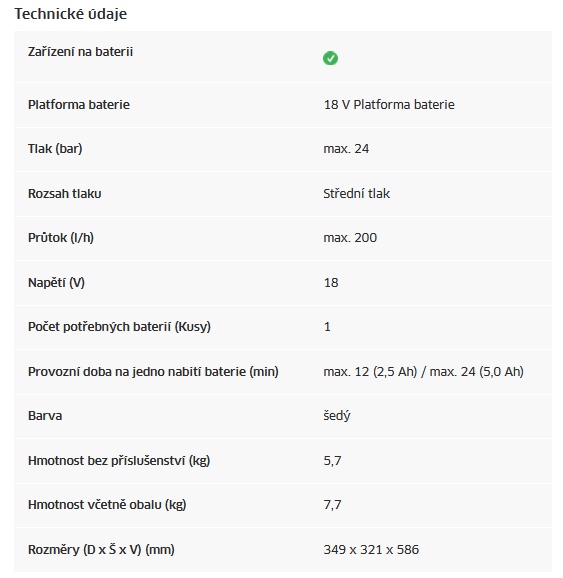Click the max. 24 pressure value

[346, 149]
